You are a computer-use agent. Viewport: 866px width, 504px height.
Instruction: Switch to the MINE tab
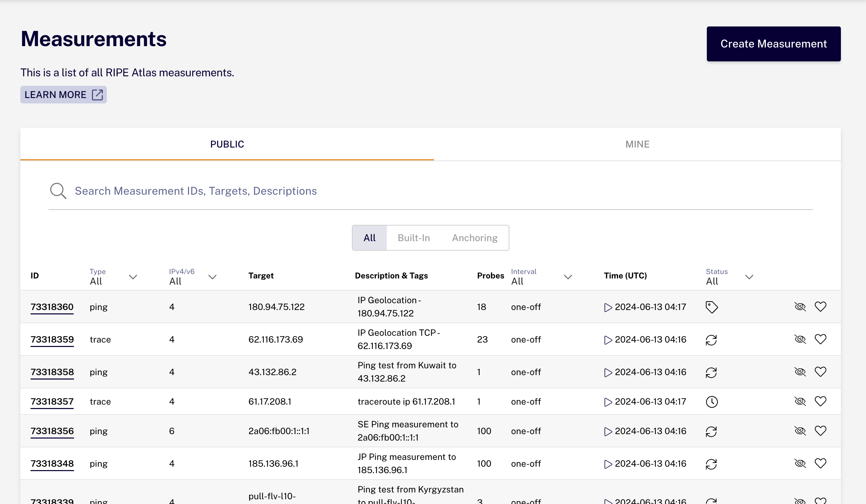click(637, 144)
